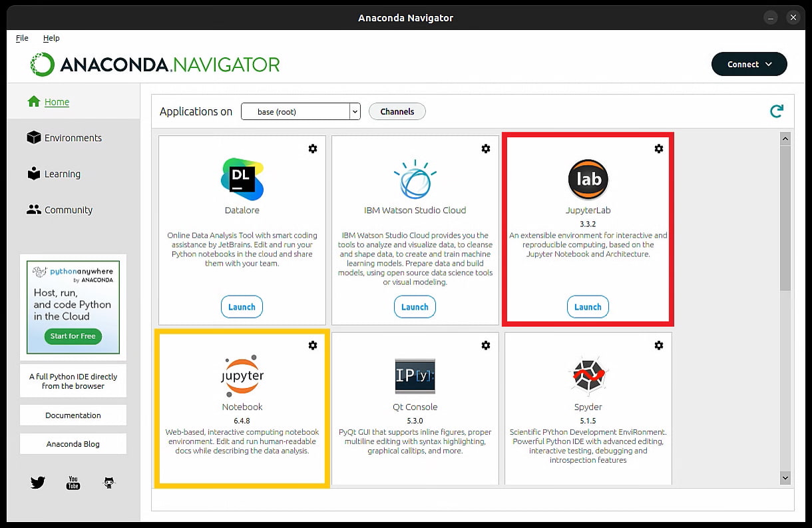Open the Help menu
The image size is (812, 528).
tap(51, 38)
